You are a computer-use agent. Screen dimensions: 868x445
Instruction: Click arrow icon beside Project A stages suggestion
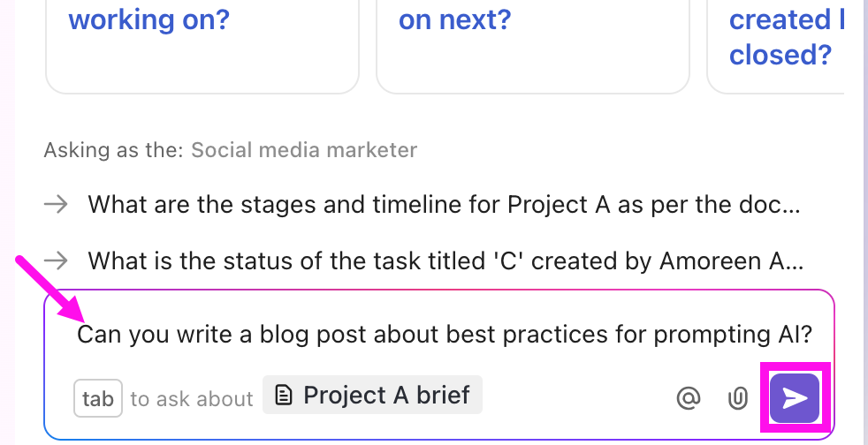pyautogui.click(x=57, y=206)
